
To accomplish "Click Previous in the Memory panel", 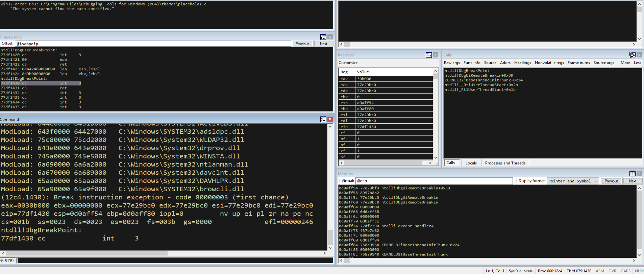I will tap(612, 181).
